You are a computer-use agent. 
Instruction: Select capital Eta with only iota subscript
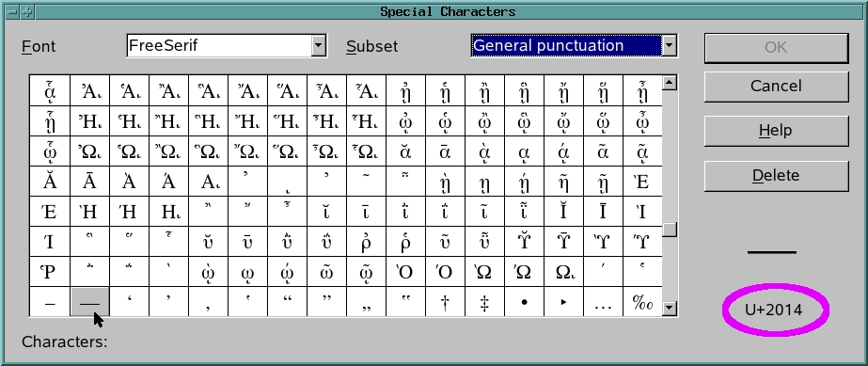tap(168, 212)
